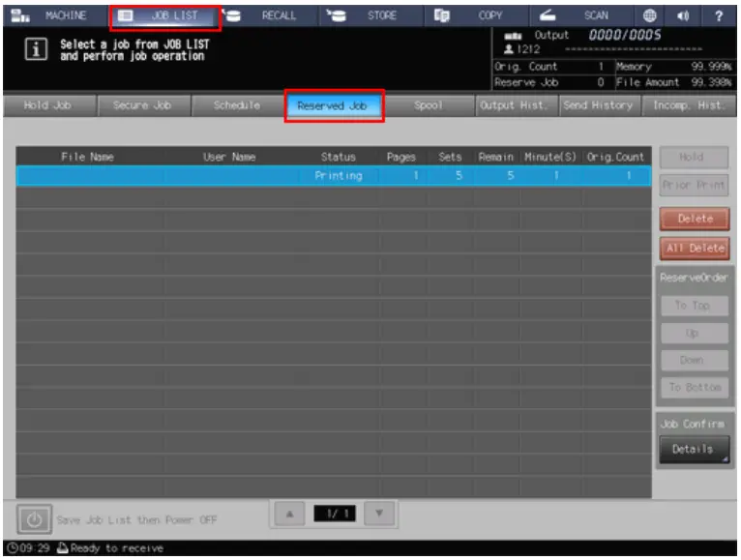Open the MACHINE screen tab
This screenshot has height=560, width=741.
[x=55, y=15]
